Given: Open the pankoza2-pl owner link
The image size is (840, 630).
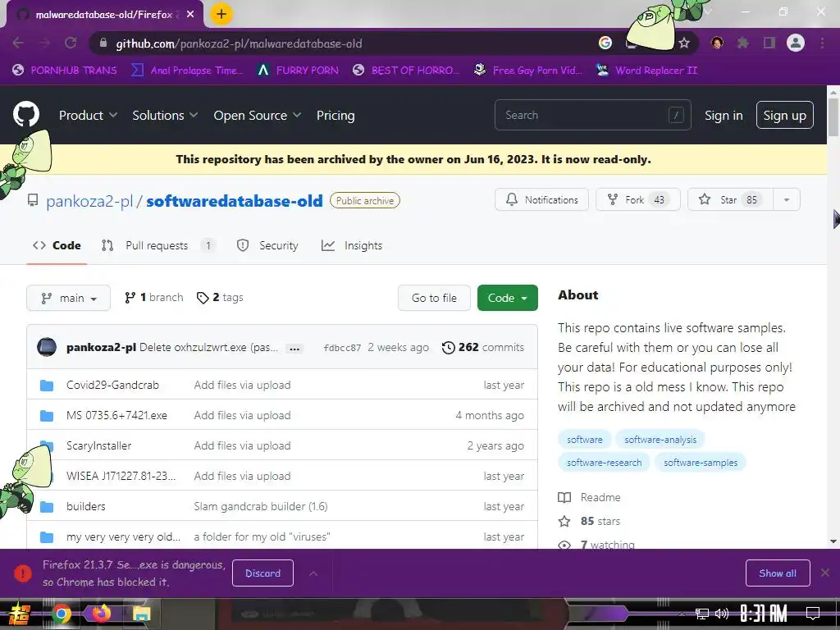Looking at the screenshot, I should coord(89,202).
